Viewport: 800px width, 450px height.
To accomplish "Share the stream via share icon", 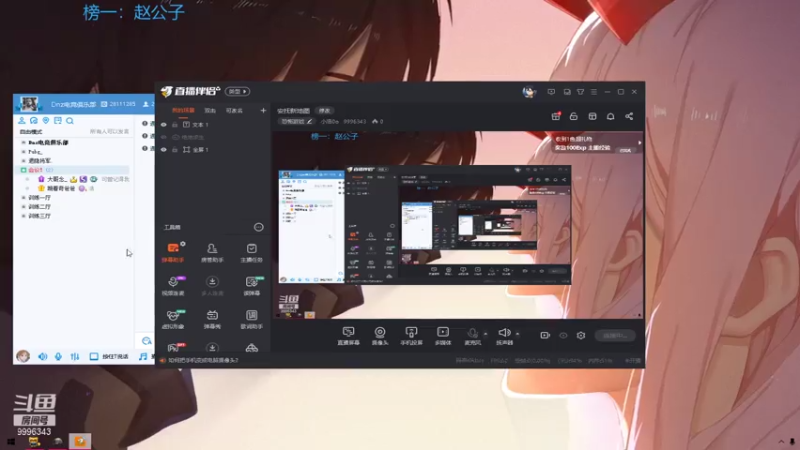I will coord(629,116).
